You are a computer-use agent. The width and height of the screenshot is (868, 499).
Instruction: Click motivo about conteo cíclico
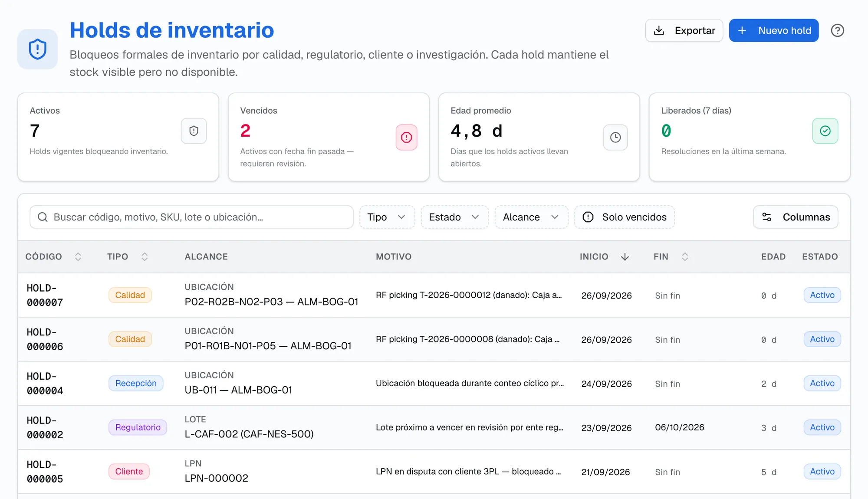click(x=470, y=384)
